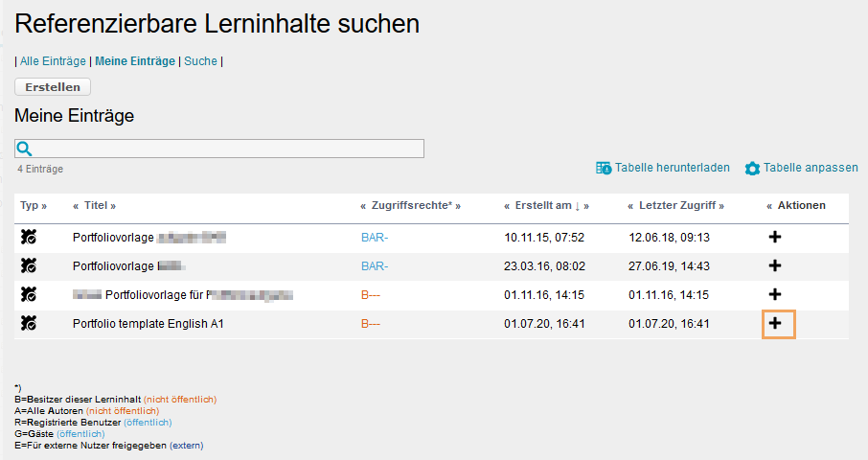
Task: Sort by Zugriffsrechte column header
Action: [x=410, y=205]
